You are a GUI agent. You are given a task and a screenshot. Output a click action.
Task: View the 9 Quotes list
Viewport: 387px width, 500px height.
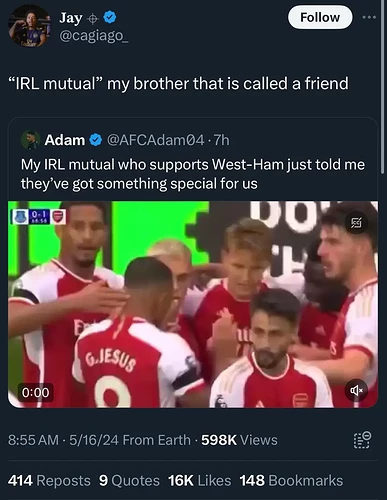point(129,481)
